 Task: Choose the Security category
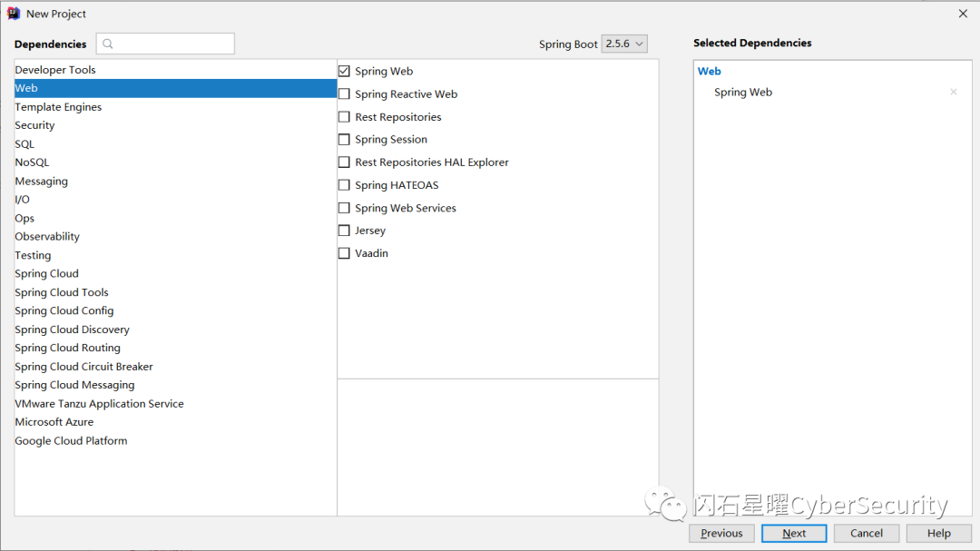coord(176,125)
